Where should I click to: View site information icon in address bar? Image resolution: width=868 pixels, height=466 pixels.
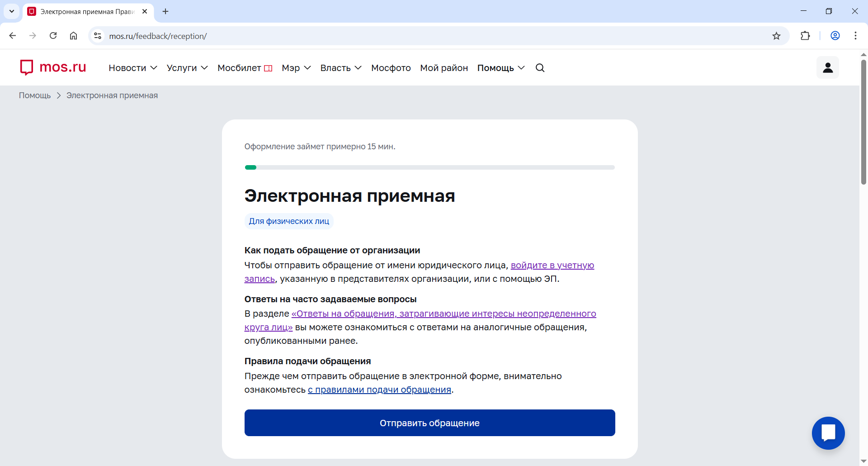pos(98,36)
